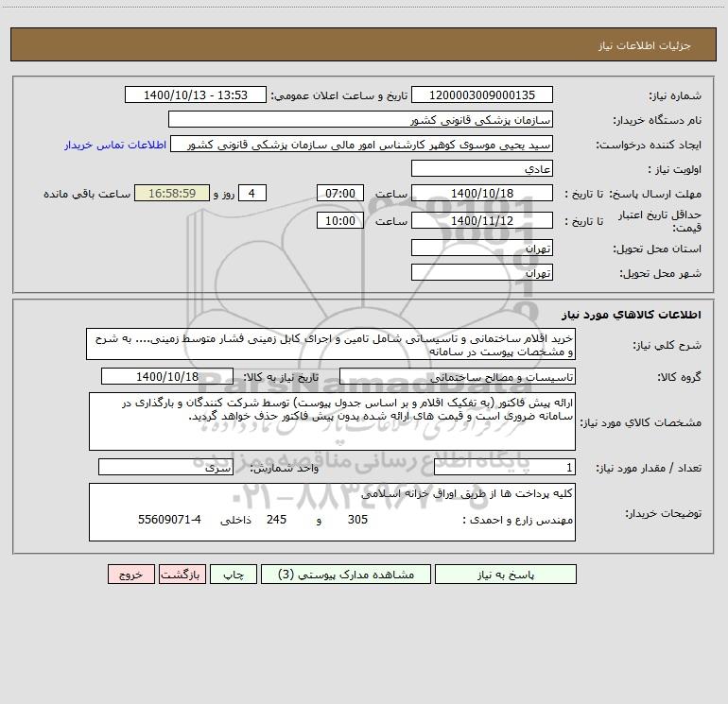Click the مهلت ارسال پاسخ label
728x704 pixels.
[655, 194]
